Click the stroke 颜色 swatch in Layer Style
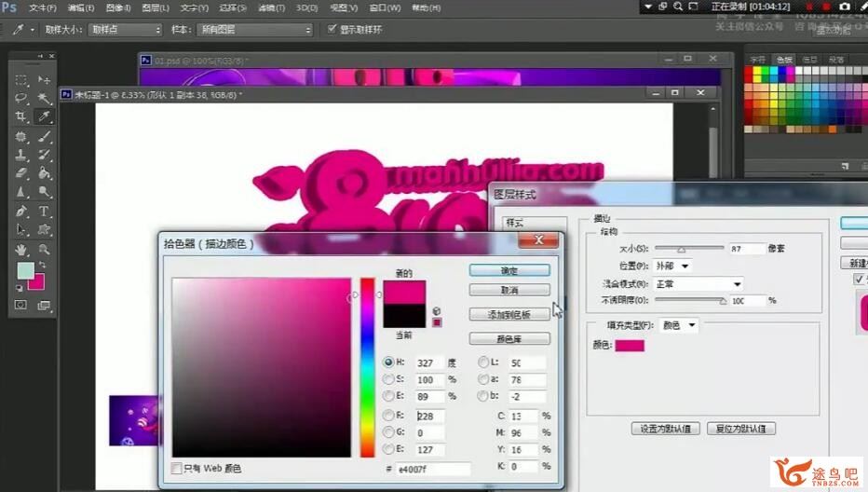868x492 pixels. click(630, 345)
